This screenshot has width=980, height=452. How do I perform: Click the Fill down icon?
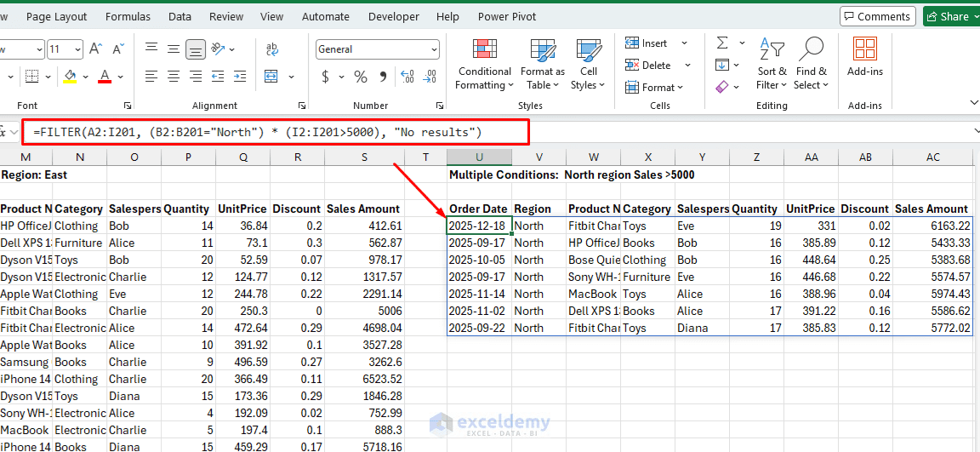(722, 65)
